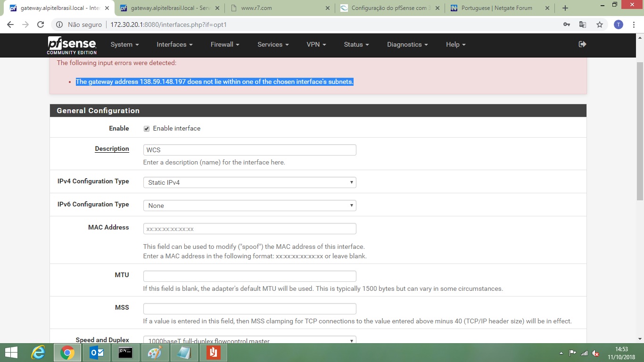
Task: Switch to the Netgate Forum tab
Action: tap(496, 8)
